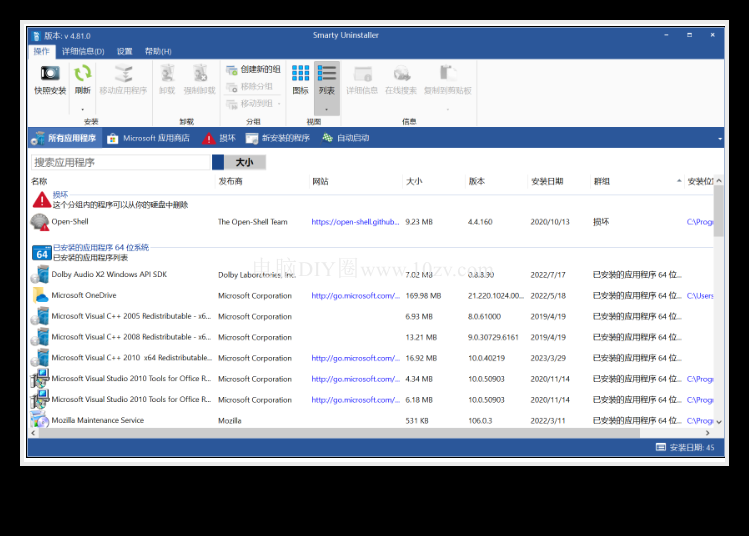
Task: Select the 损坏 tab with warning icon
Action: tap(219, 139)
